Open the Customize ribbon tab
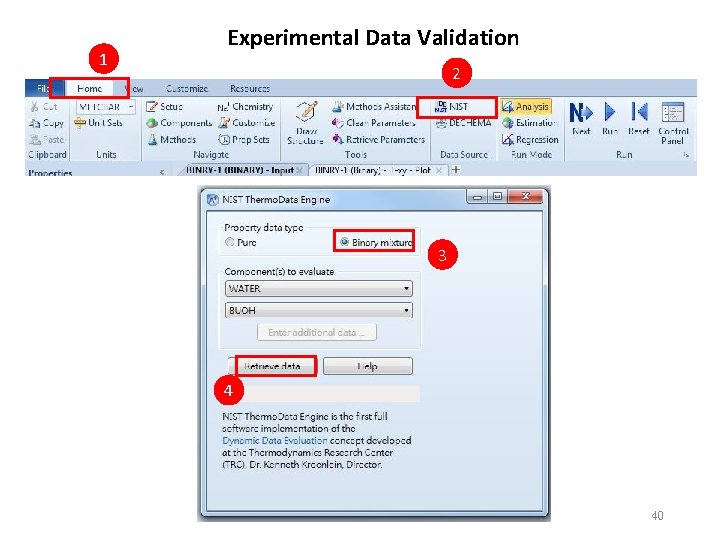The width and height of the screenshot is (720, 540). [187, 88]
